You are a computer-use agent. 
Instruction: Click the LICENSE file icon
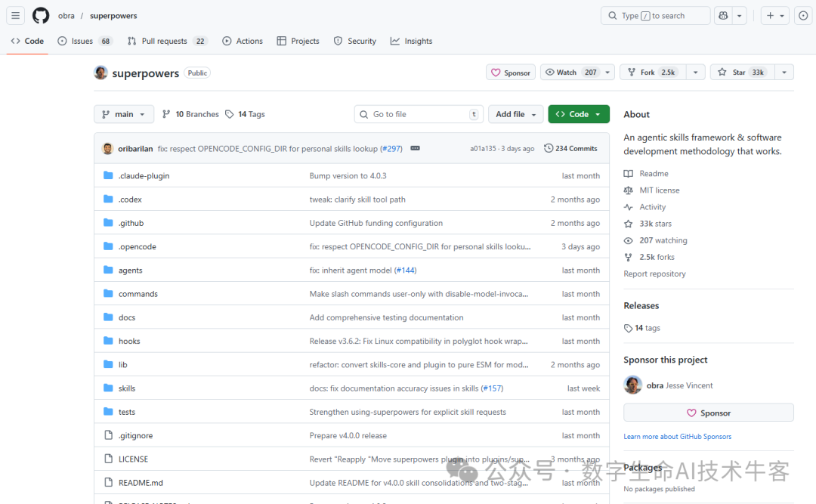[108, 459]
